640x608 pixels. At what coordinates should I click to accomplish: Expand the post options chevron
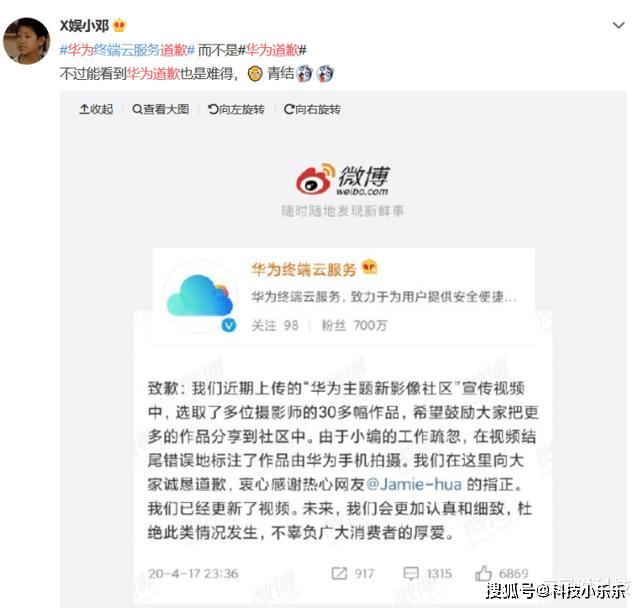(x=619, y=25)
